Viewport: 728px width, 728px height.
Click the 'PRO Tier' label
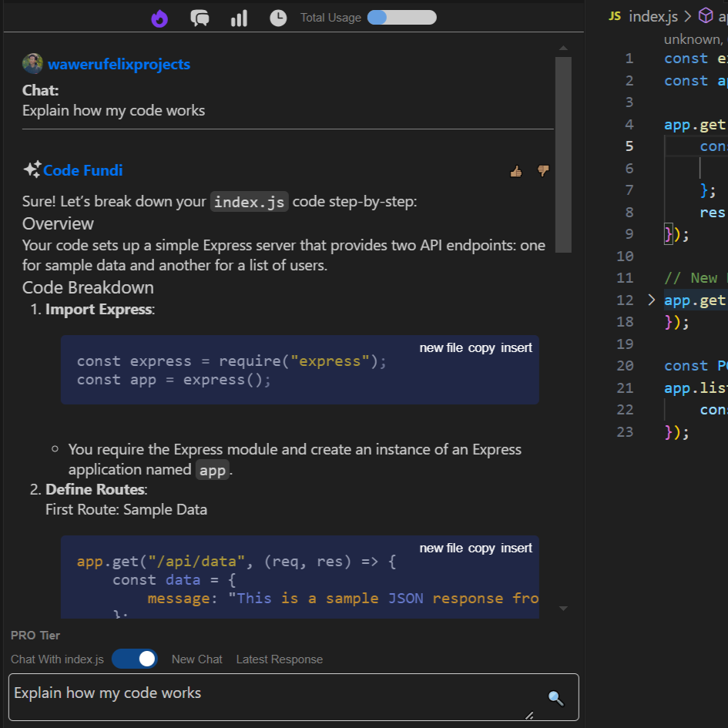coord(35,635)
